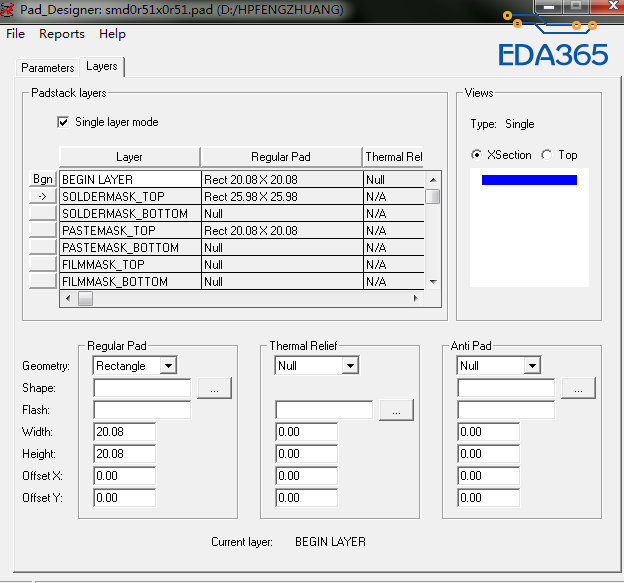Click the blue pad in XSection preview

click(529, 180)
